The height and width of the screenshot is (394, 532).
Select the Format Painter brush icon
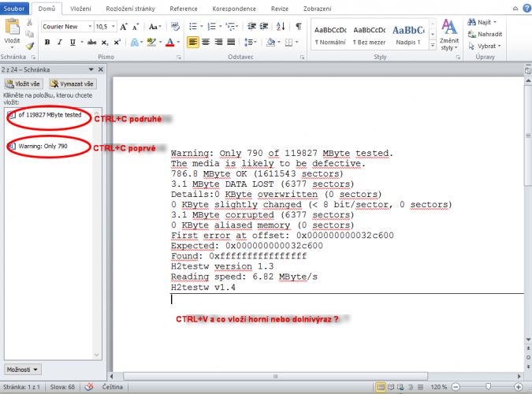point(29,45)
